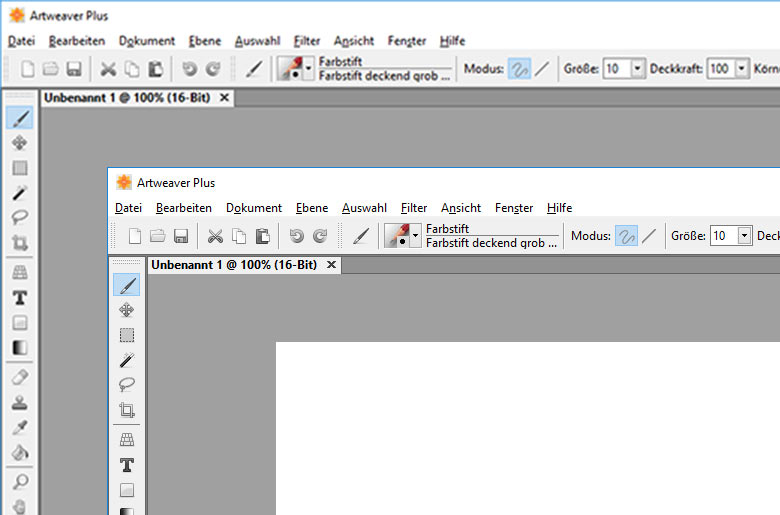
Task: Pick the Magic Wand tool in the front window
Action: click(x=127, y=360)
